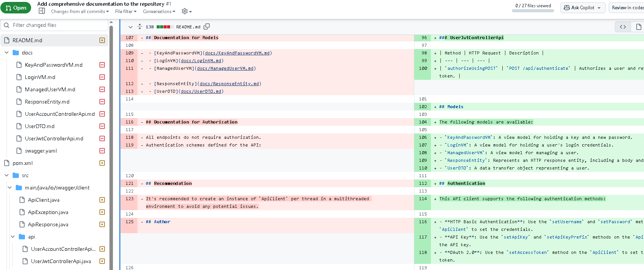Collapse the README.md diff section

[130, 27]
